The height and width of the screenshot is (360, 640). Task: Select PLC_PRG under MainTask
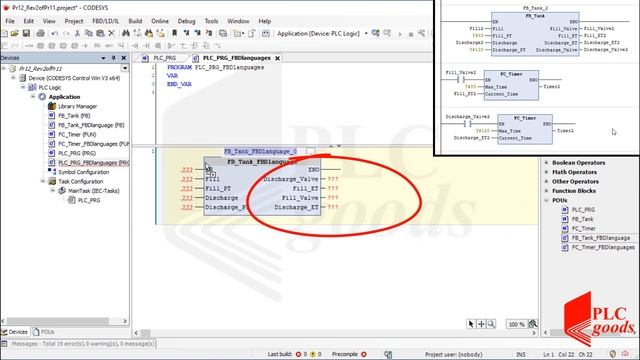click(89, 200)
